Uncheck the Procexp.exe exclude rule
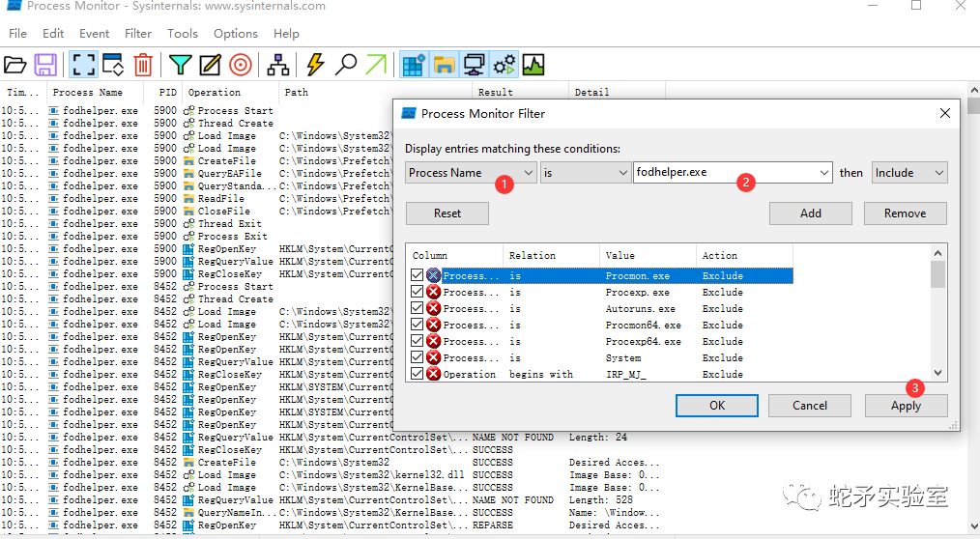The height and width of the screenshot is (539, 980). pyautogui.click(x=417, y=291)
